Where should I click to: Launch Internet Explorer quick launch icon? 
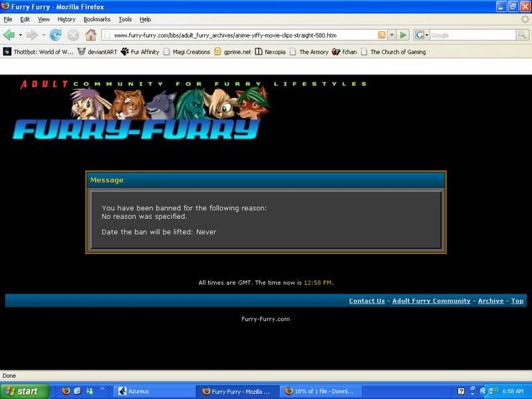(x=78, y=391)
